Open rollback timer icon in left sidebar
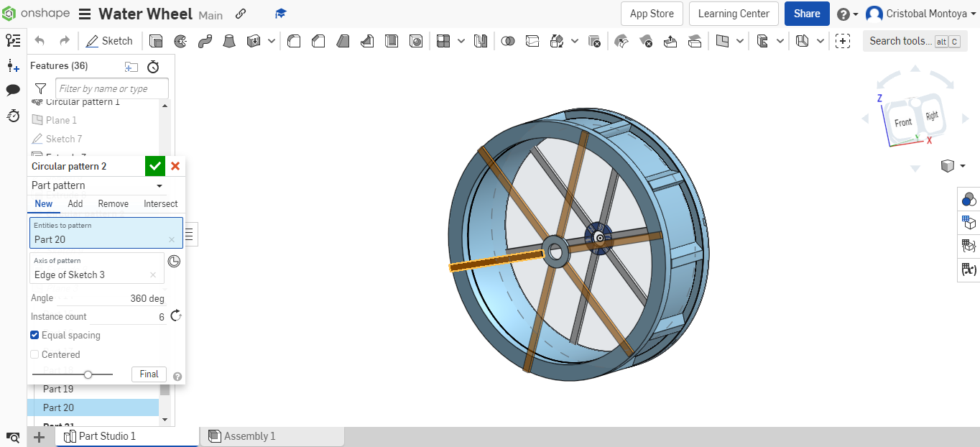980x447 pixels. pos(13,115)
